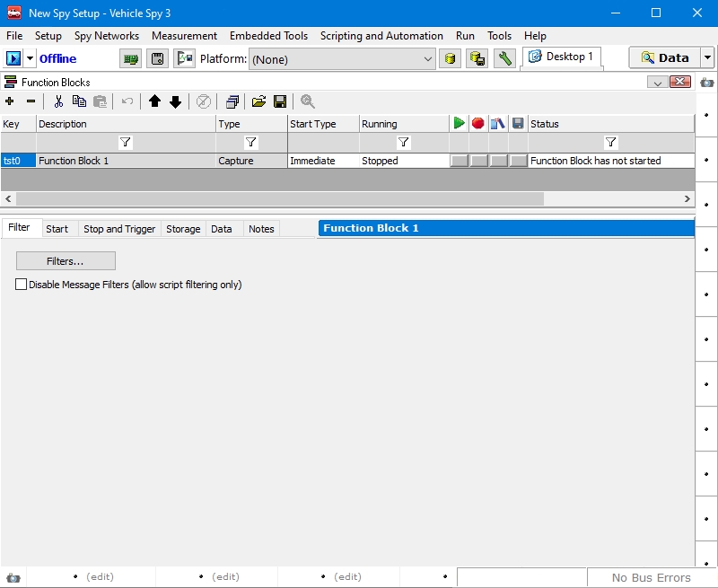Open the dropdown next to go online button
The width and height of the screenshot is (718, 588).
tap(30, 58)
